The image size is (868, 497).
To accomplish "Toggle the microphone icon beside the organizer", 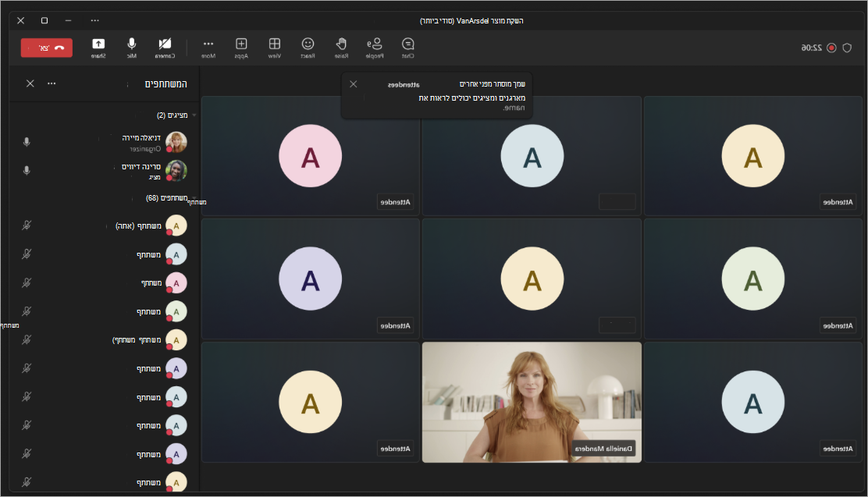I will (26, 142).
